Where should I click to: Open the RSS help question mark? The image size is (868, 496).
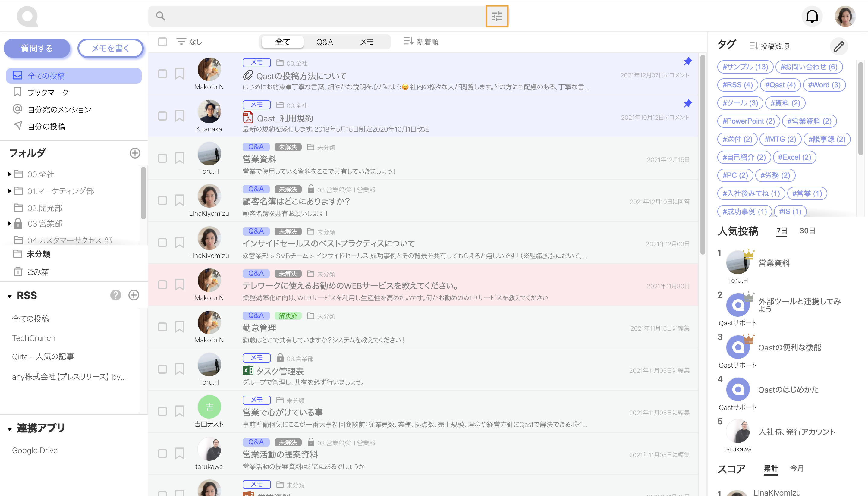[x=115, y=295]
